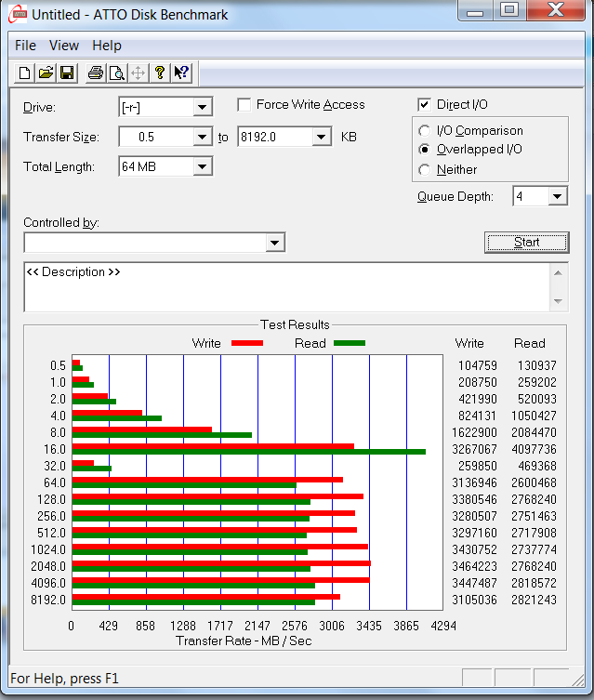Open the Queue Depth dropdown
Image resolution: width=594 pixels, height=700 pixels.
(x=558, y=196)
